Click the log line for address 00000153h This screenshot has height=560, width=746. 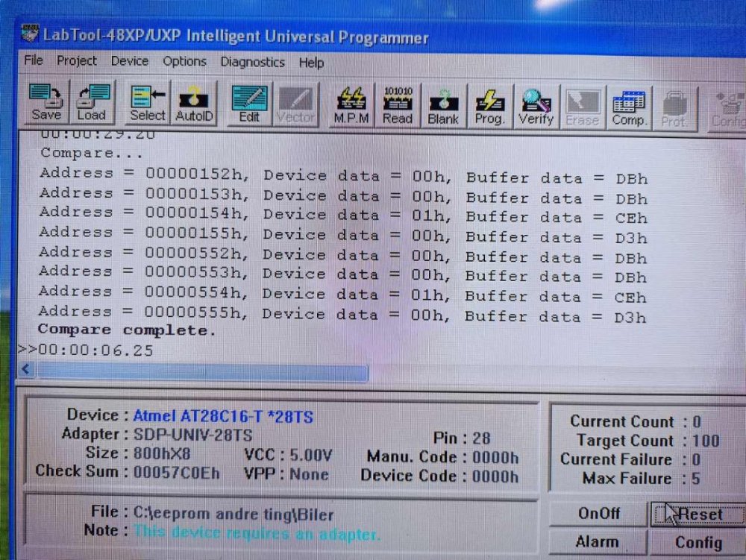click(343, 195)
